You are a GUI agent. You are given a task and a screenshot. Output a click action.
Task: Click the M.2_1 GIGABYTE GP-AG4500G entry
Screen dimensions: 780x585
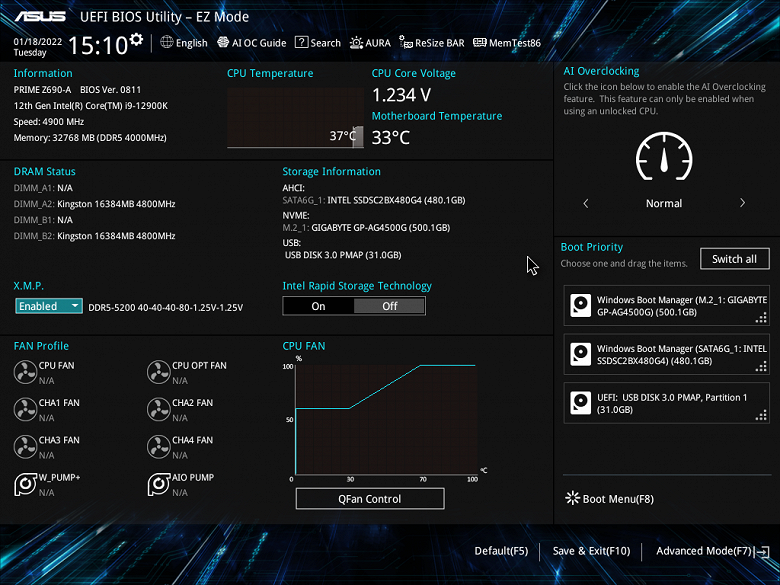[x=366, y=228]
